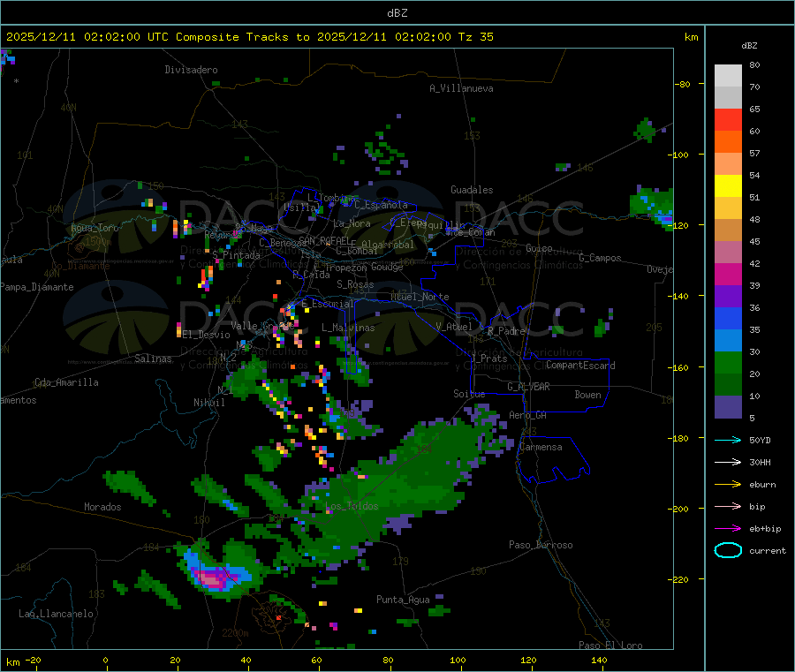Click the 'G_ALVEAR' map label
Viewport: 795px width, 672px height.
click(528, 387)
